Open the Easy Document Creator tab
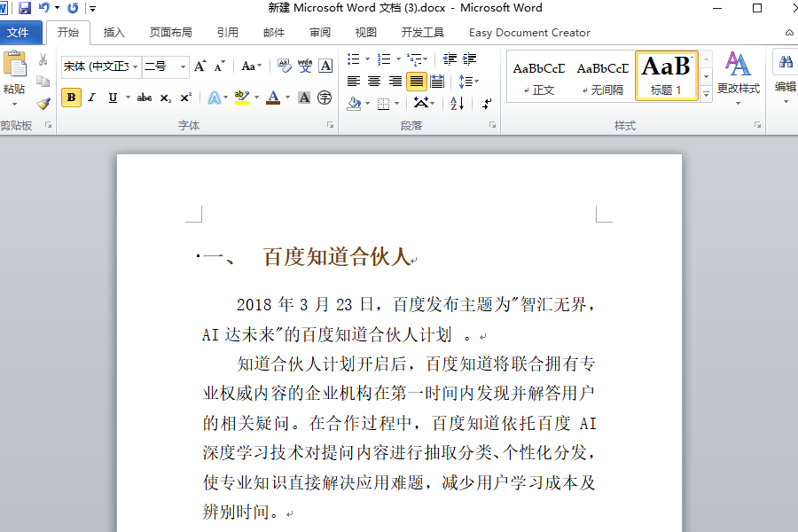The height and width of the screenshot is (532, 798). pyautogui.click(x=529, y=33)
